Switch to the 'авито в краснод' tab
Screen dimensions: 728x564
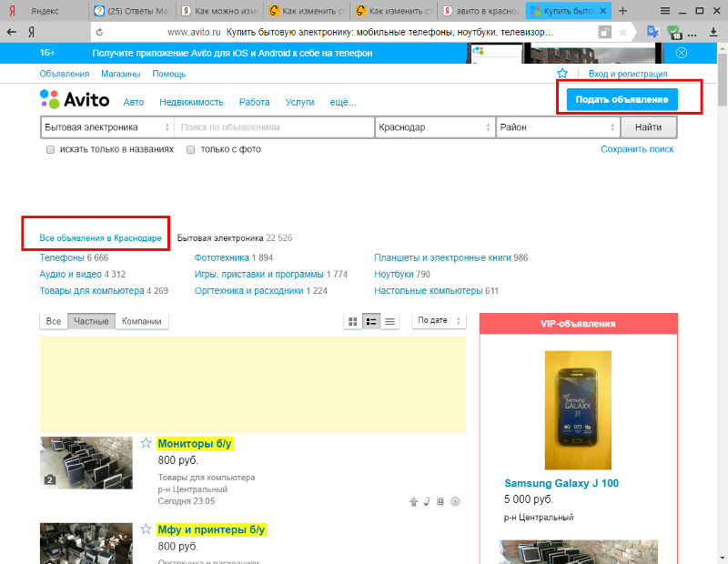(481, 11)
